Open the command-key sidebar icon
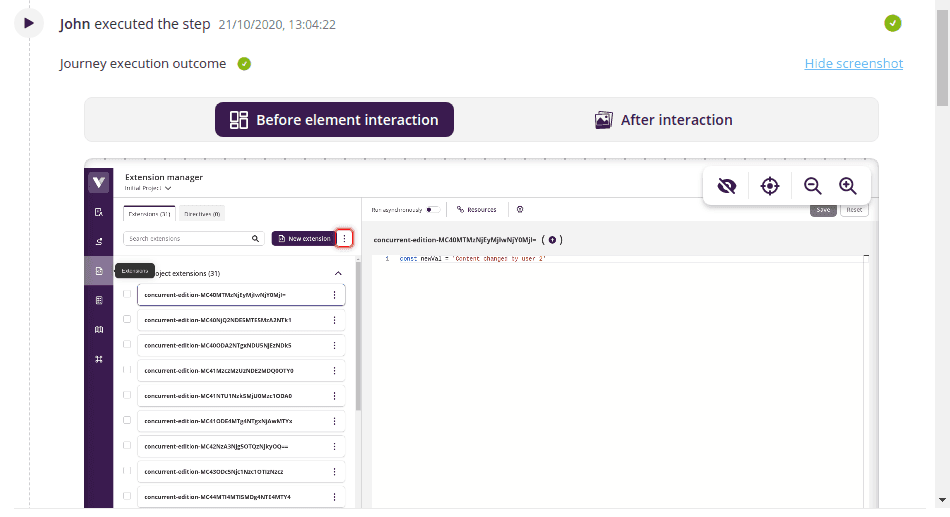Viewport: 950px width, 517px height. 99,359
